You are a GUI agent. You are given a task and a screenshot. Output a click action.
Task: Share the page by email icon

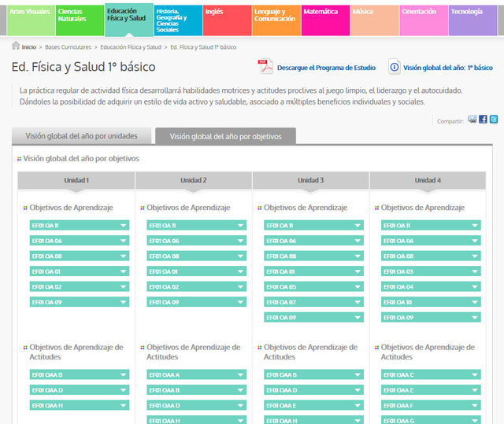(x=472, y=120)
